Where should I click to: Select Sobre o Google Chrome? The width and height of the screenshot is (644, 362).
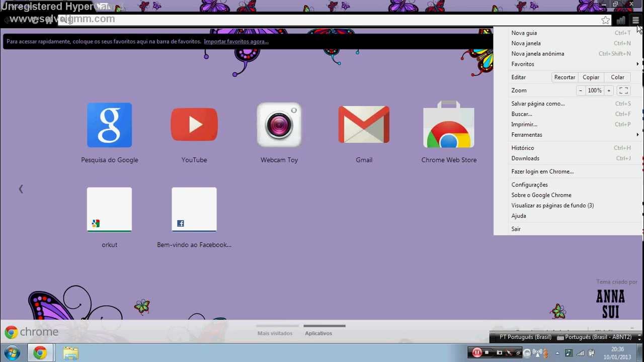click(569, 195)
